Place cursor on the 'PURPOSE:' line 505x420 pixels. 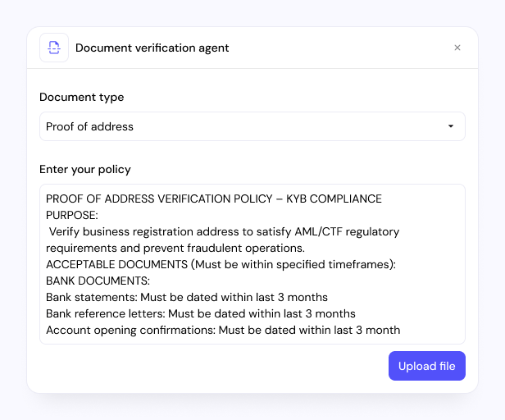pyautogui.click(x=72, y=215)
